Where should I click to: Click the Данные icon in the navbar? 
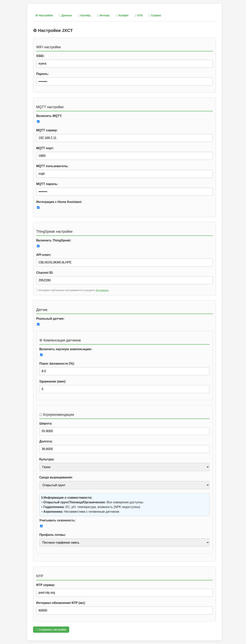pyautogui.click(x=60, y=15)
